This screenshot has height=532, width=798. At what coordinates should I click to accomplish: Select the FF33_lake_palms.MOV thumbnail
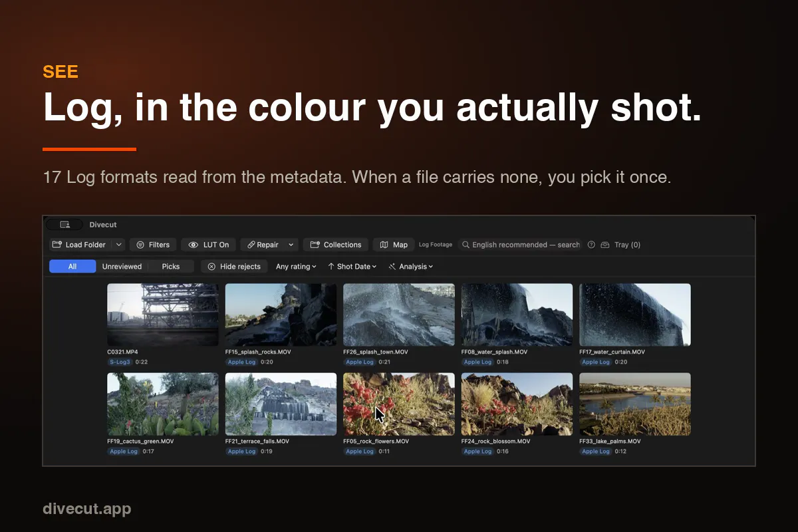tap(635, 404)
